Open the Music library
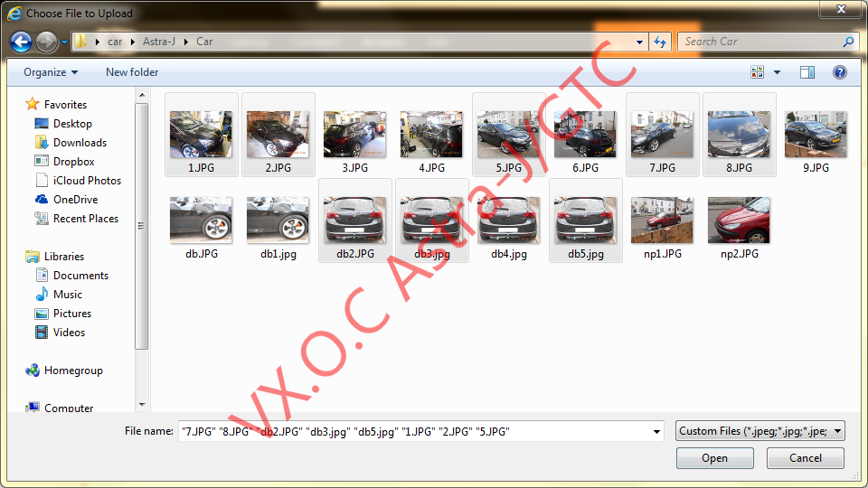 pos(58,294)
